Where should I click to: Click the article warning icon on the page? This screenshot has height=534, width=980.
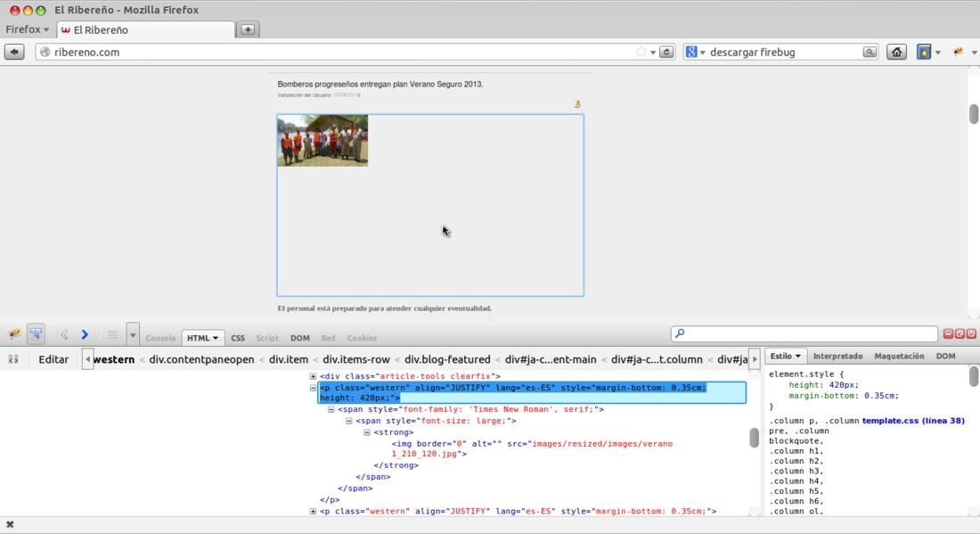(577, 103)
